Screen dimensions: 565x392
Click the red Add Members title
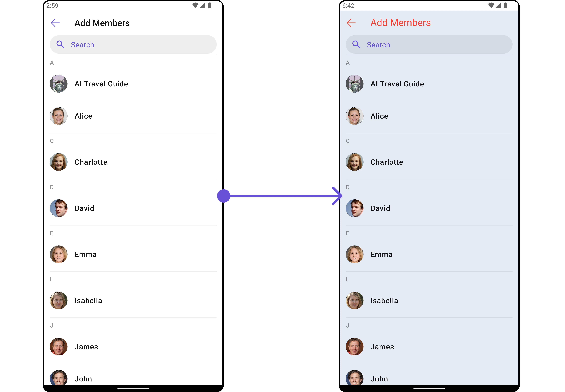coord(400,23)
